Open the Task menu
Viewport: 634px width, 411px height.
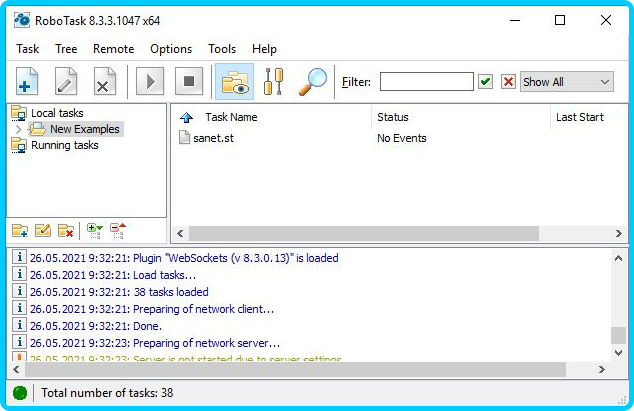pyautogui.click(x=27, y=49)
